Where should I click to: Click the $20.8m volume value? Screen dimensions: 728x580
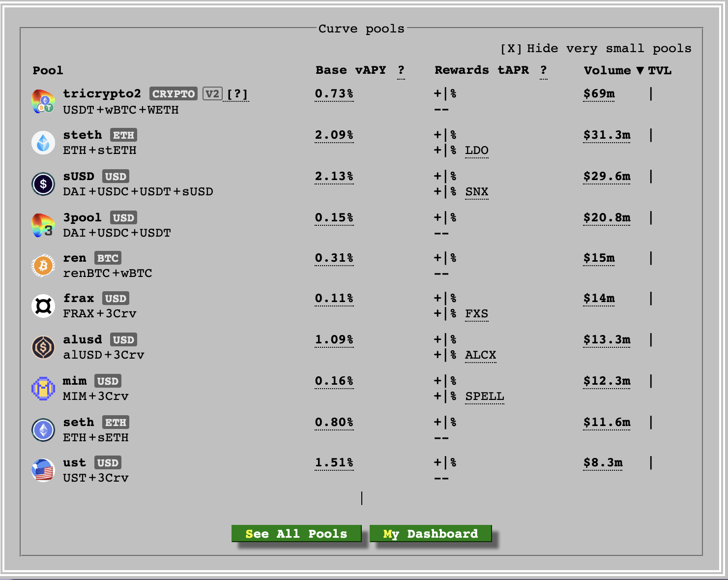coord(607,217)
